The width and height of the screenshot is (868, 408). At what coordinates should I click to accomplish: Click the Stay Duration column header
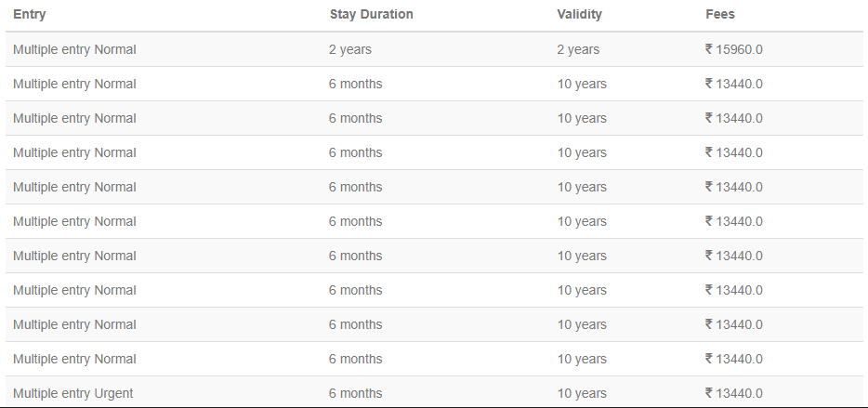(x=371, y=15)
